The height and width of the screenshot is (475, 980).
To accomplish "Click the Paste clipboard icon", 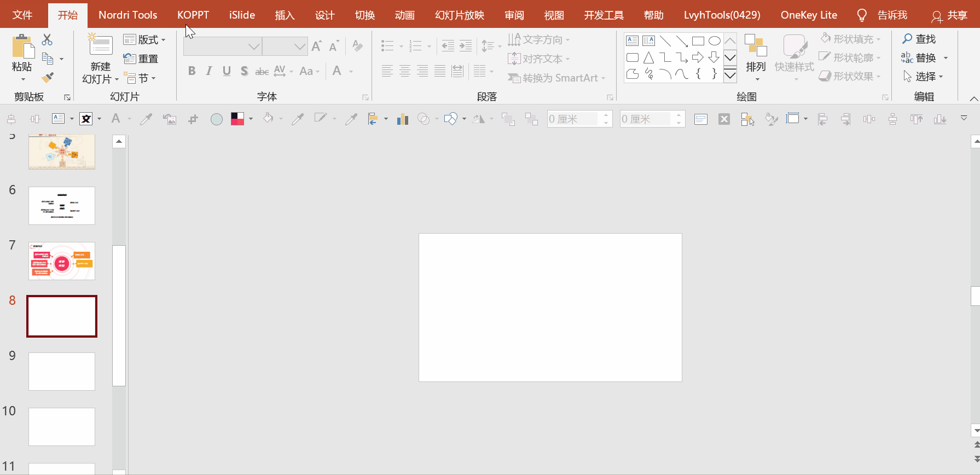I will (x=22, y=47).
